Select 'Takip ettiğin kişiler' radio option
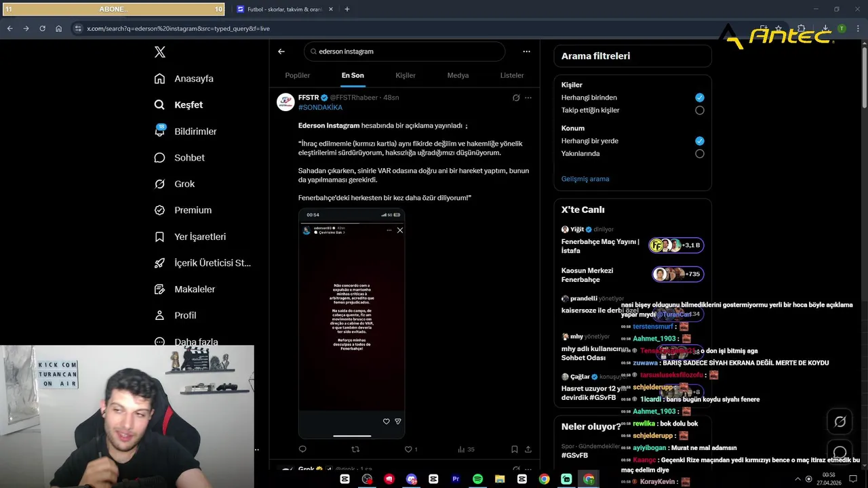The height and width of the screenshot is (488, 868). [x=700, y=110]
